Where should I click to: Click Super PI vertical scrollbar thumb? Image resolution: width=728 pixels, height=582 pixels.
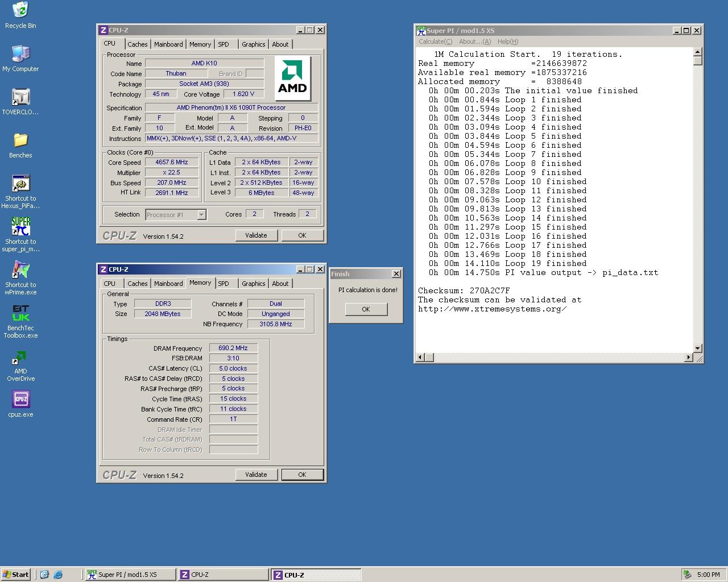(697, 61)
